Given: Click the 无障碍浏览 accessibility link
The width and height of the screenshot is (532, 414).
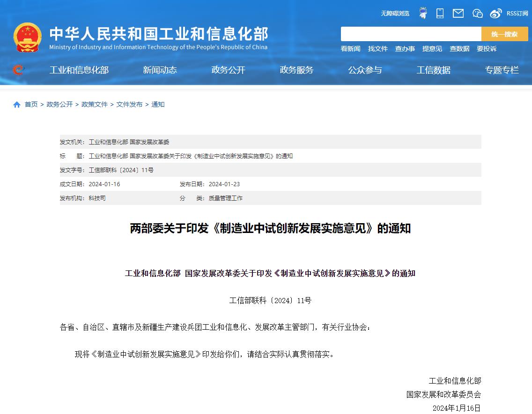Looking at the screenshot, I should (x=395, y=13).
